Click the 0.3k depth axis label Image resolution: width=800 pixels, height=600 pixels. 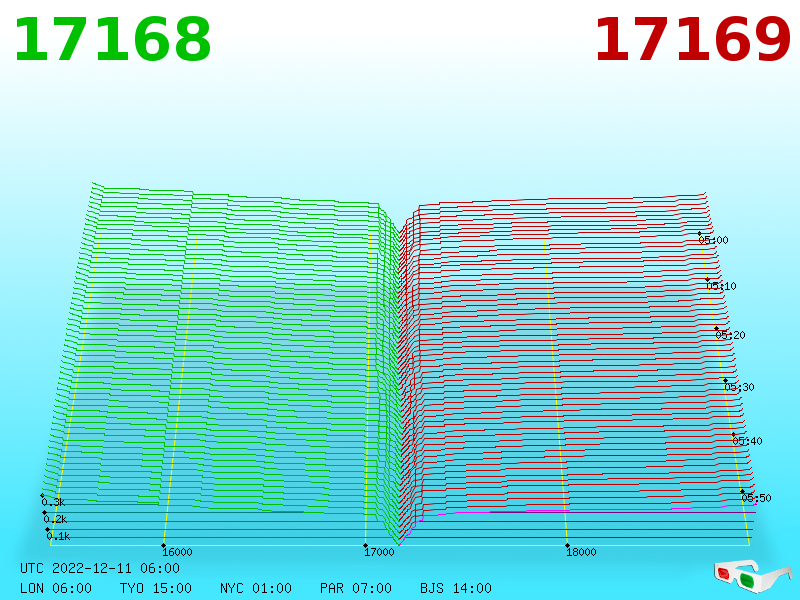(x=53, y=503)
